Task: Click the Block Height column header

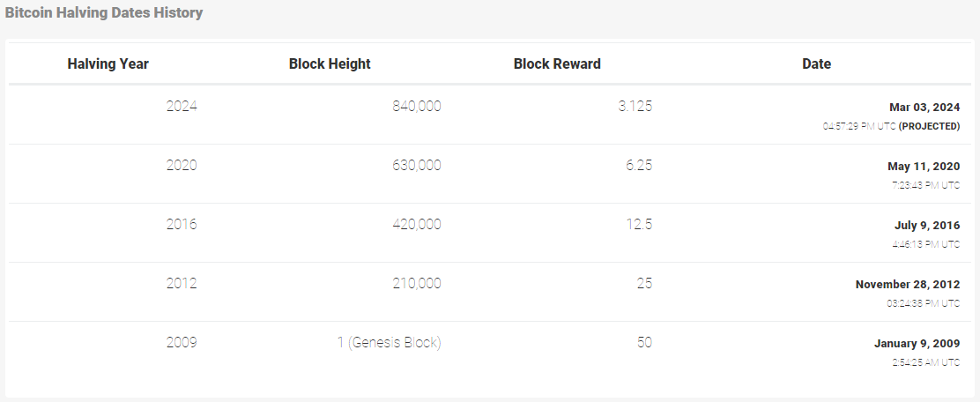Action: click(330, 63)
